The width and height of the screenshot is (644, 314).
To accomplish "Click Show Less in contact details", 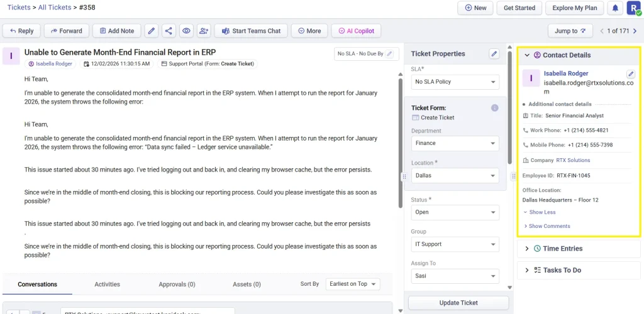I will [x=542, y=212].
